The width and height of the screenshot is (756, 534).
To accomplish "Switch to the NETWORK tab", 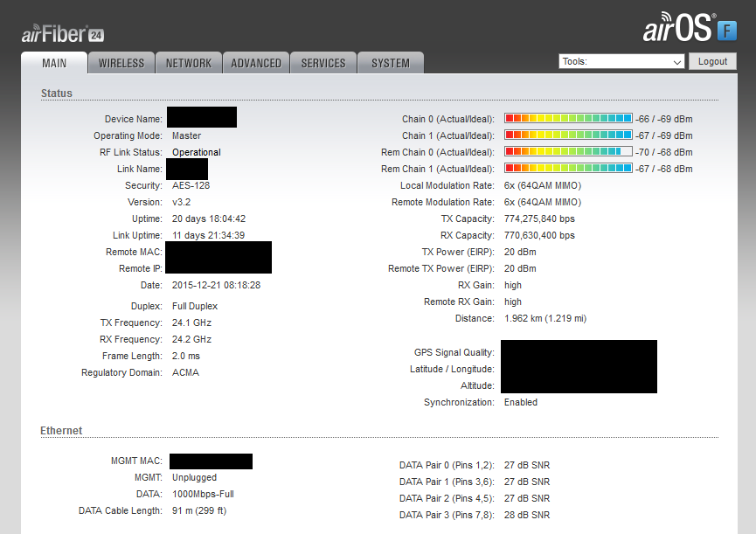I will (x=189, y=63).
